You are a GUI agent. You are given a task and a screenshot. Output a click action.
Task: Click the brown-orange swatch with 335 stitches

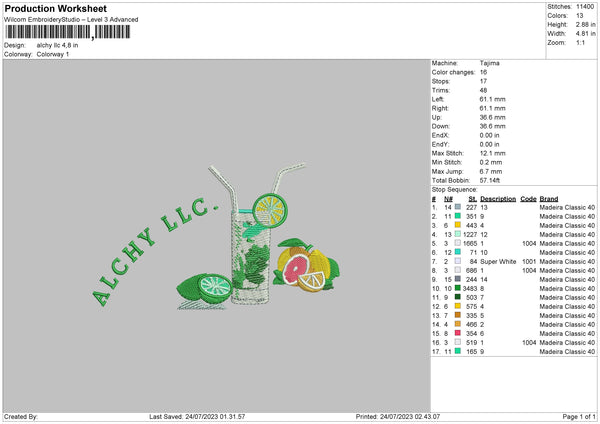[x=458, y=315]
